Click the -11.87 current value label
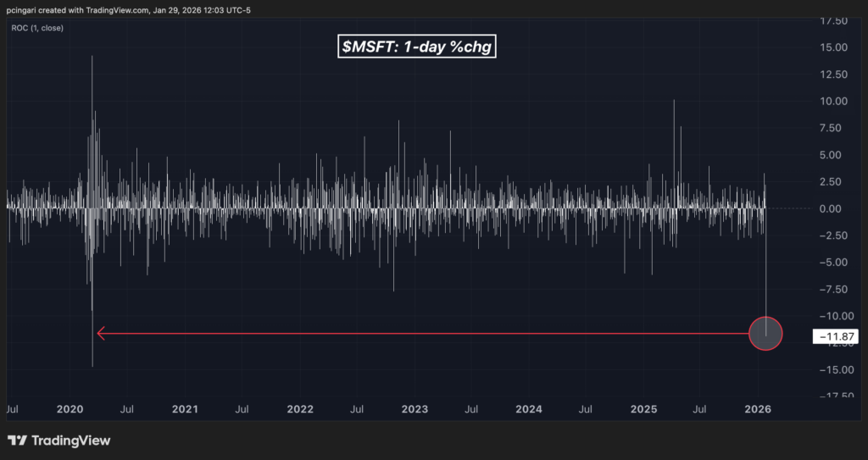The width and height of the screenshot is (868, 460). coord(836,337)
